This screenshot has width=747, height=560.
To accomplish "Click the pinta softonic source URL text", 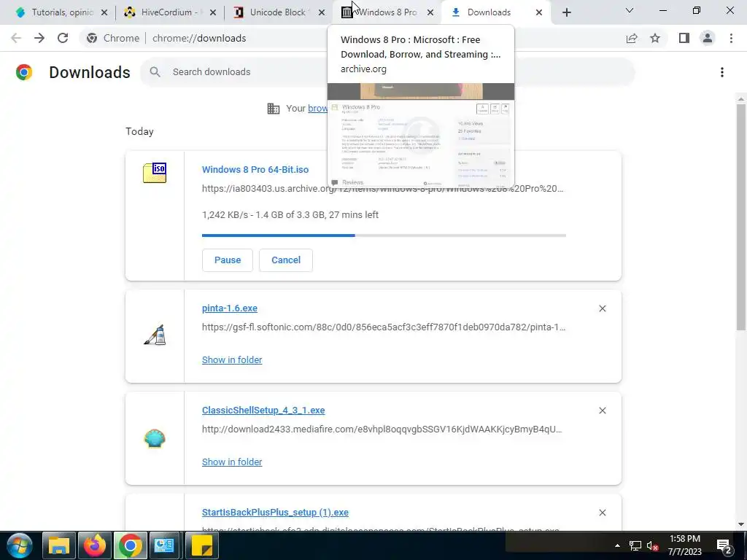I will (x=384, y=327).
